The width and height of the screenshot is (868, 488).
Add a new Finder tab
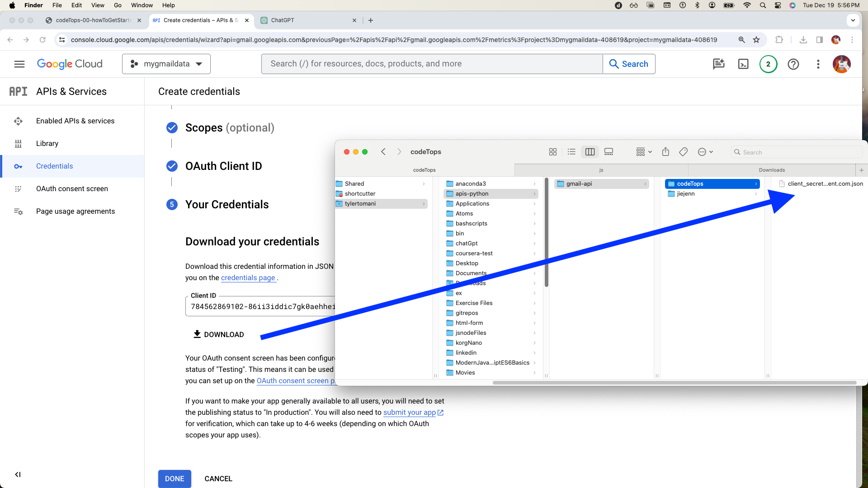click(861, 170)
